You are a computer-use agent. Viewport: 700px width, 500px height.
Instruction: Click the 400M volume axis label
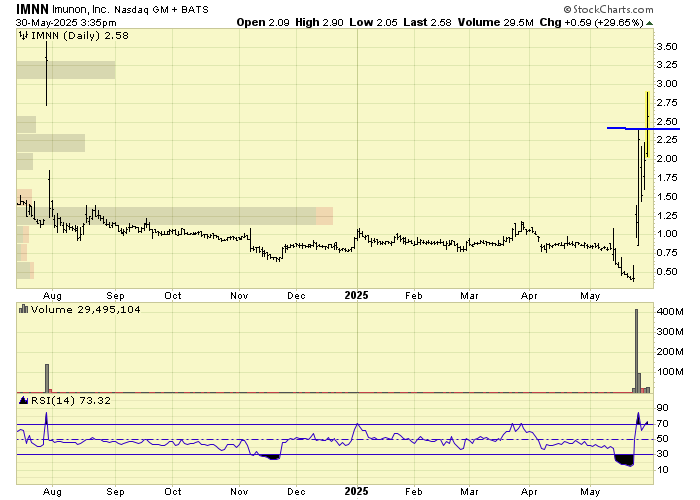670,312
